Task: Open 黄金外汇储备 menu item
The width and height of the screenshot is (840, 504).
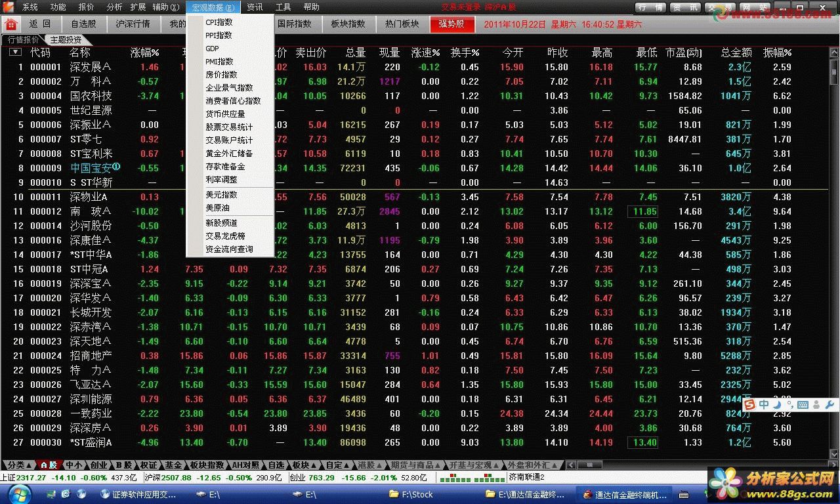Action: point(229,154)
